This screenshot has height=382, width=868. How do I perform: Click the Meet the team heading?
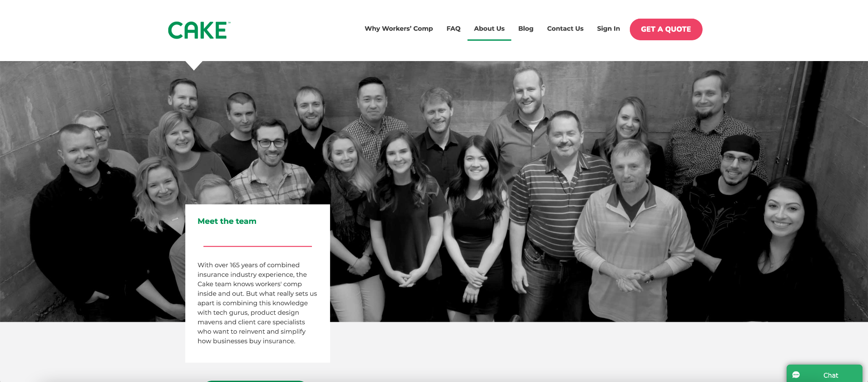point(227,221)
